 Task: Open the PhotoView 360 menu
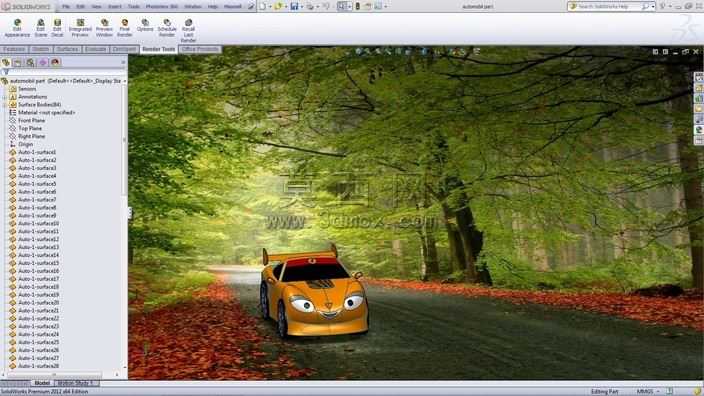(x=162, y=6)
